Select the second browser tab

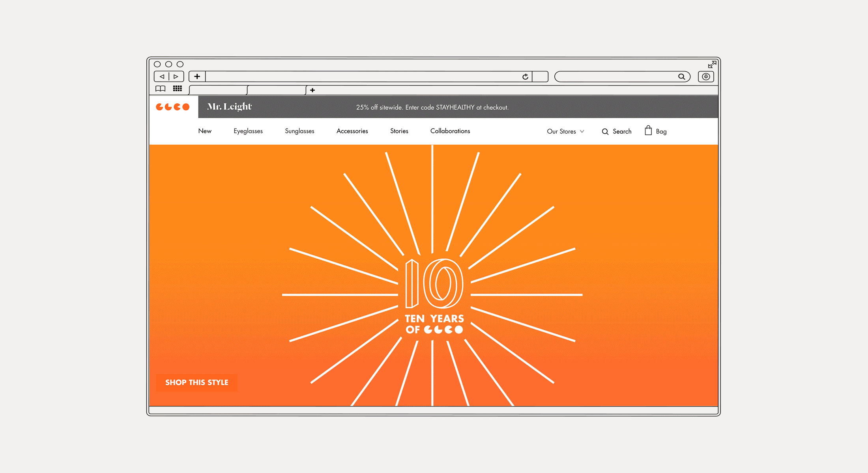coord(277,90)
